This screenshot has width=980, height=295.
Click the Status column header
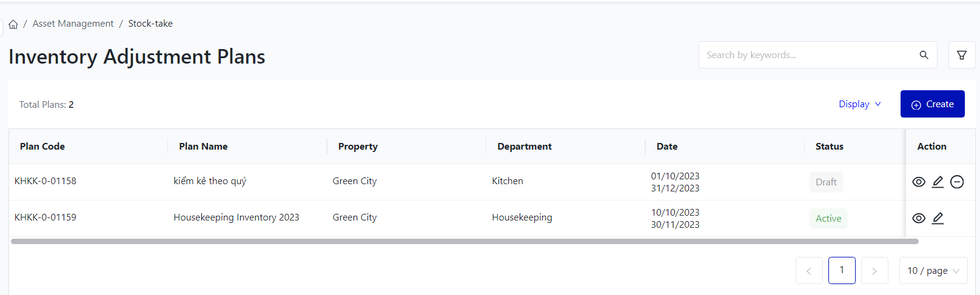(x=829, y=147)
